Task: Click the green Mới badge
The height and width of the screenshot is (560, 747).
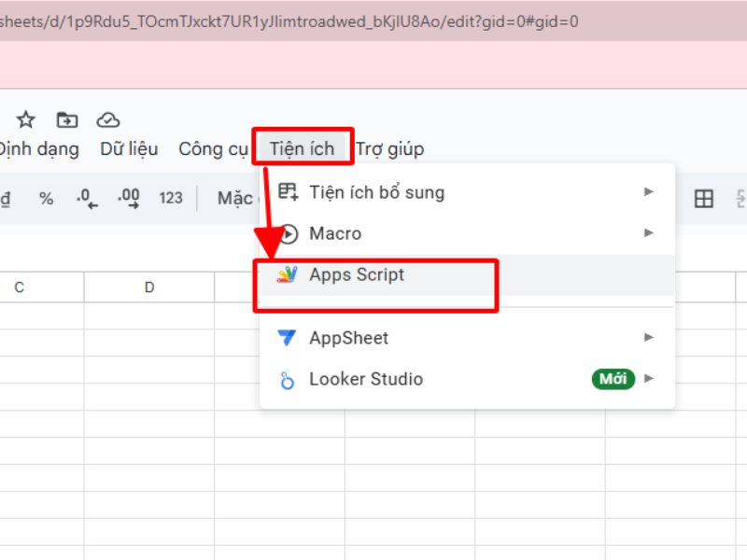Action: point(613,379)
